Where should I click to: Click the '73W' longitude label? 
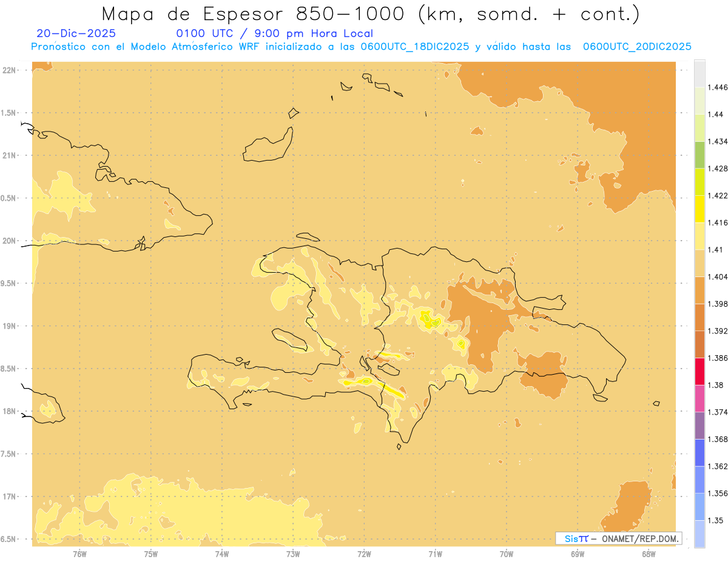[293, 554]
